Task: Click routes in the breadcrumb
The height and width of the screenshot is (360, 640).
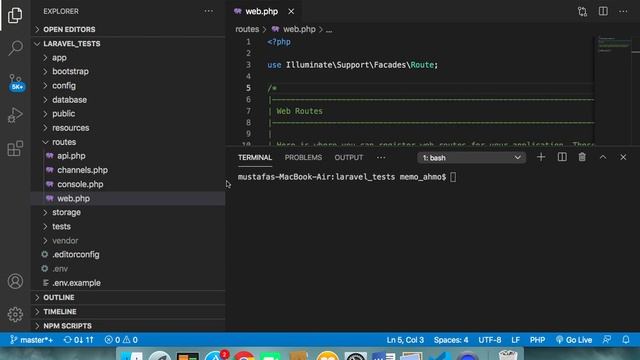Action: pyautogui.click(x=247, y=29)
